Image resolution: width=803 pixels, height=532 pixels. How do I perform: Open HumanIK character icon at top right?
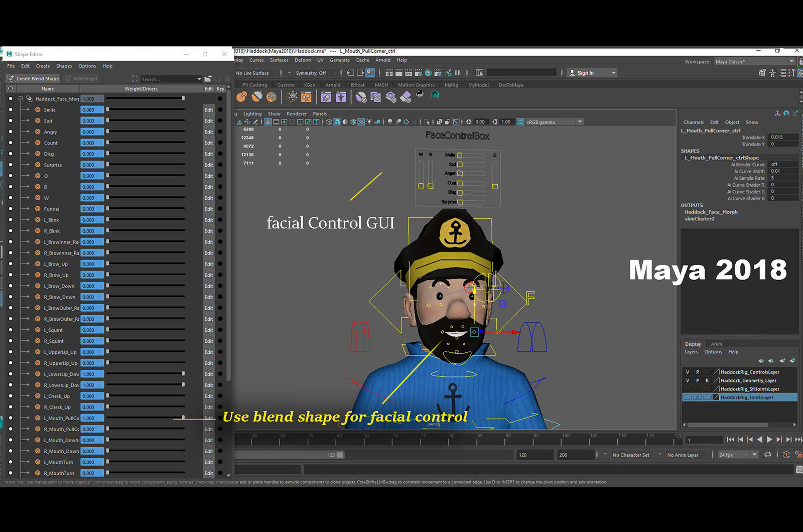click(x=772, y=73)
